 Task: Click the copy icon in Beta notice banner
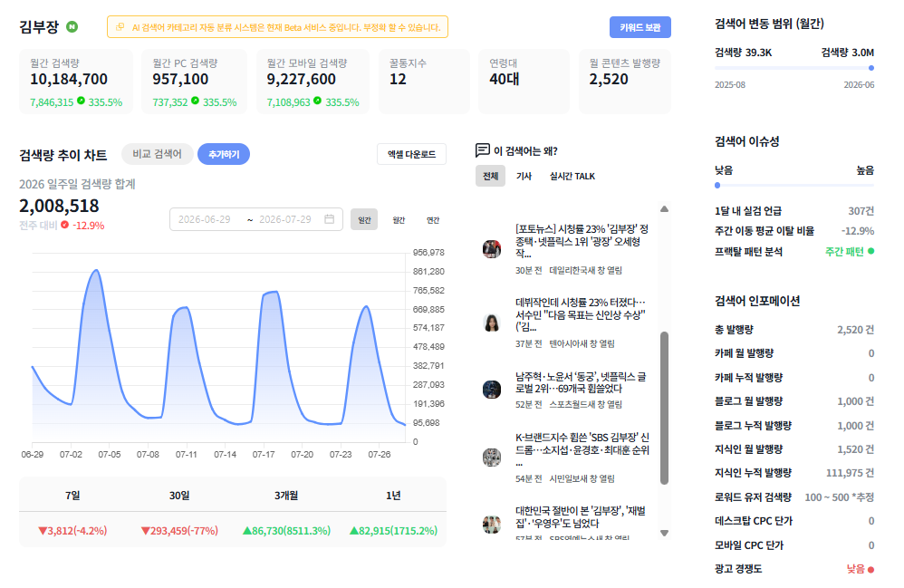pos(120,27)
